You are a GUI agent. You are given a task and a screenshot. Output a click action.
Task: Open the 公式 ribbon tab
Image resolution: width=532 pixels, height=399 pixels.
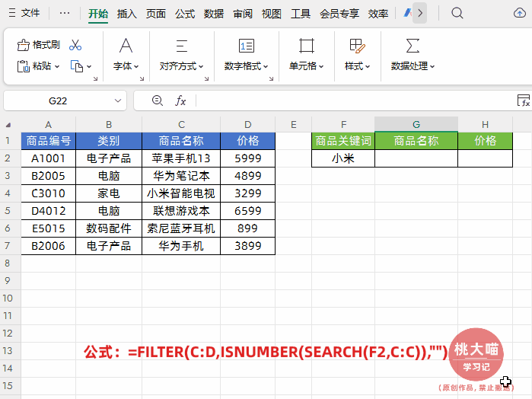tap(185, 14)
